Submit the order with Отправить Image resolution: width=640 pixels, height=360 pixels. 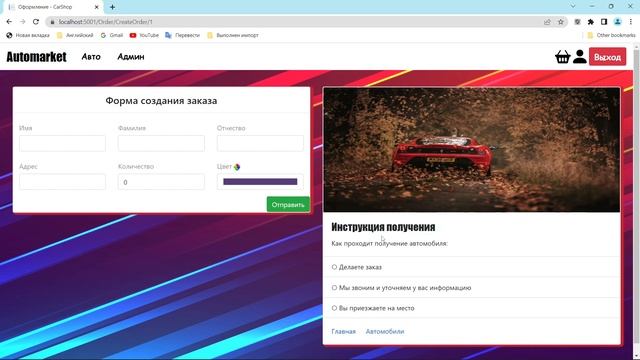288,204
